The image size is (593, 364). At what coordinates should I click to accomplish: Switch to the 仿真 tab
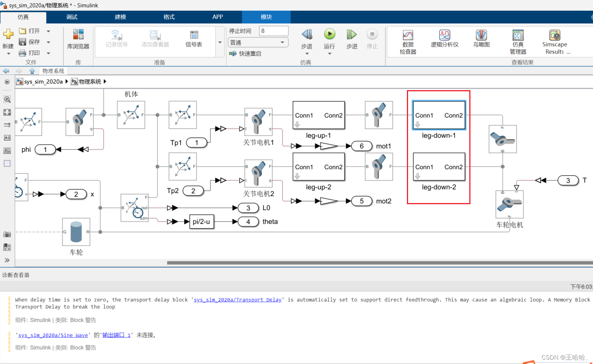(x=23, y=17)
